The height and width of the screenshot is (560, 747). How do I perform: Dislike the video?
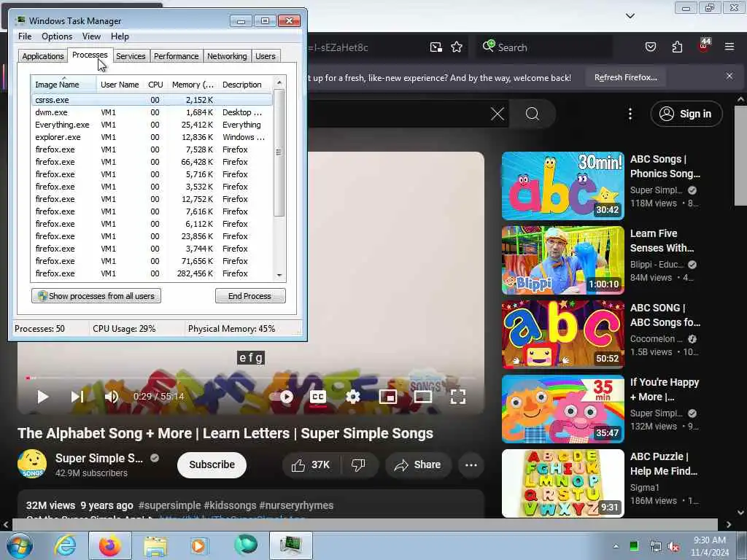pyautogui.click(x=358, y=464)
